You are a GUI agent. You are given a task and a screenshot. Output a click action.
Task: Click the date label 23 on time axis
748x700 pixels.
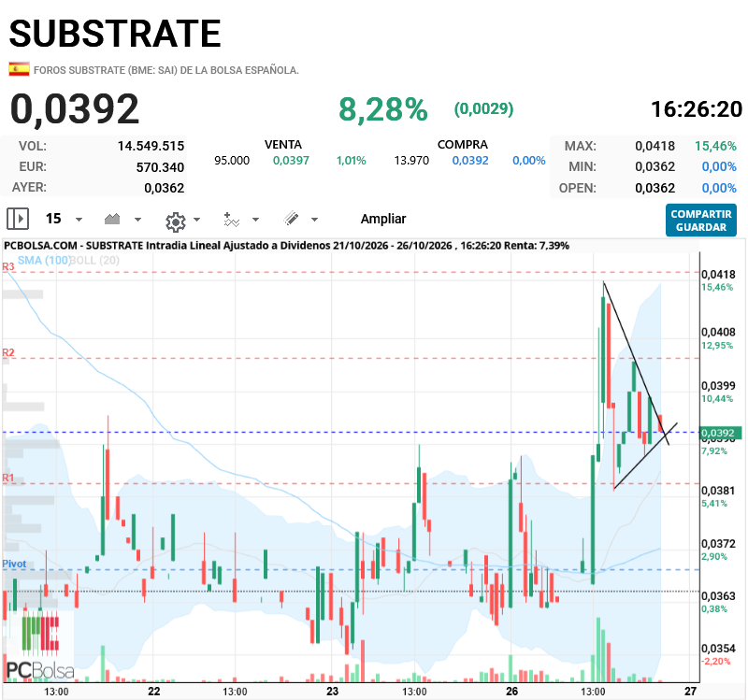pyautogui.click(x=332, y=691)
